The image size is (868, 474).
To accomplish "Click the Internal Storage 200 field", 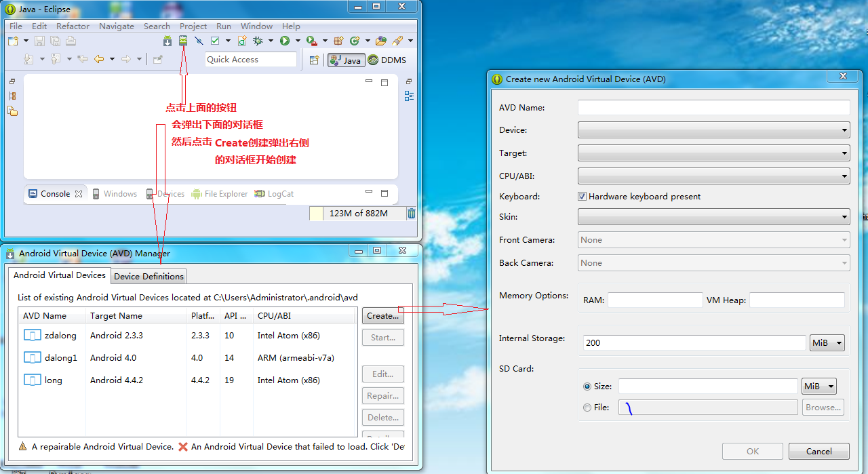I will point(694,342).
